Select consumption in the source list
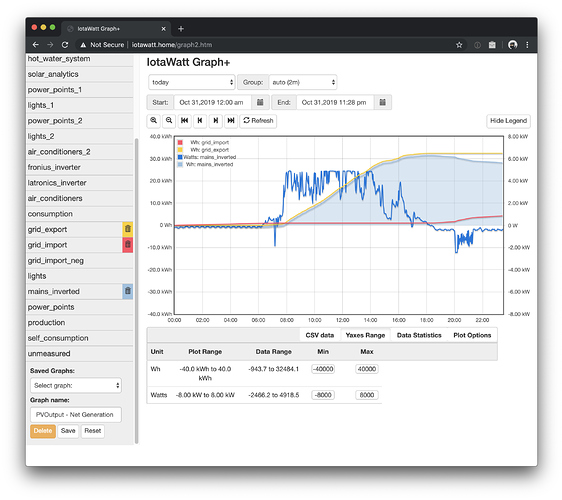The image size is (562, 500). [80, 214]
